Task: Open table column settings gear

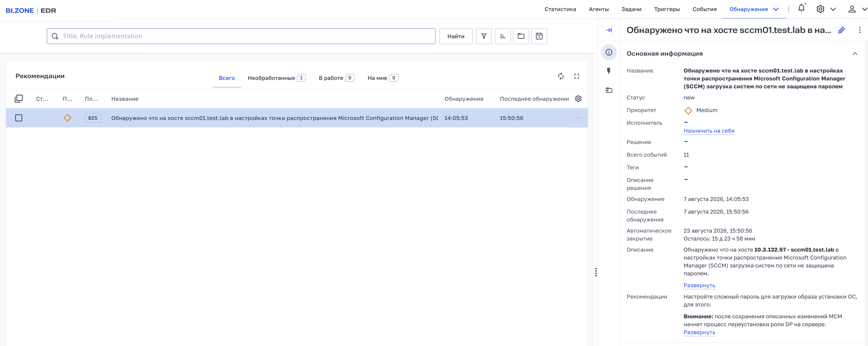Action: [x=578, y=99]
